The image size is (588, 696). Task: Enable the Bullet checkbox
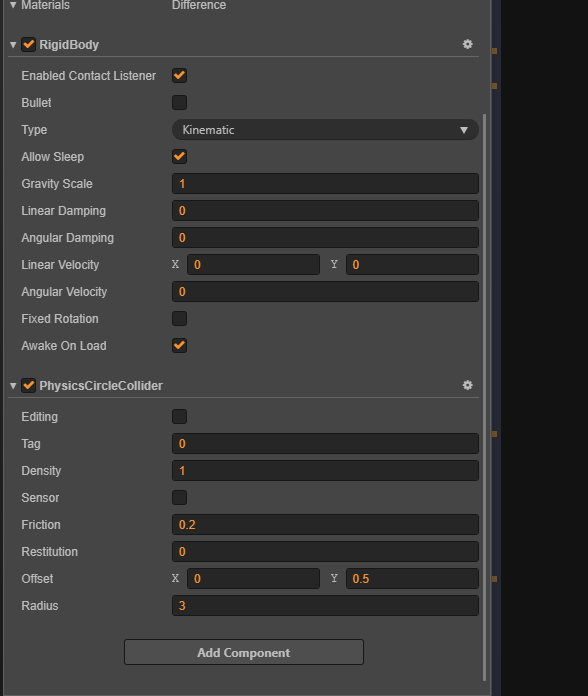(179, 103)
